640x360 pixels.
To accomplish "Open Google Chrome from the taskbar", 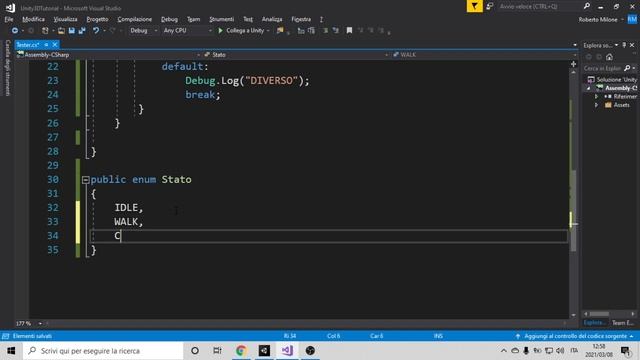I will point(241,351).
